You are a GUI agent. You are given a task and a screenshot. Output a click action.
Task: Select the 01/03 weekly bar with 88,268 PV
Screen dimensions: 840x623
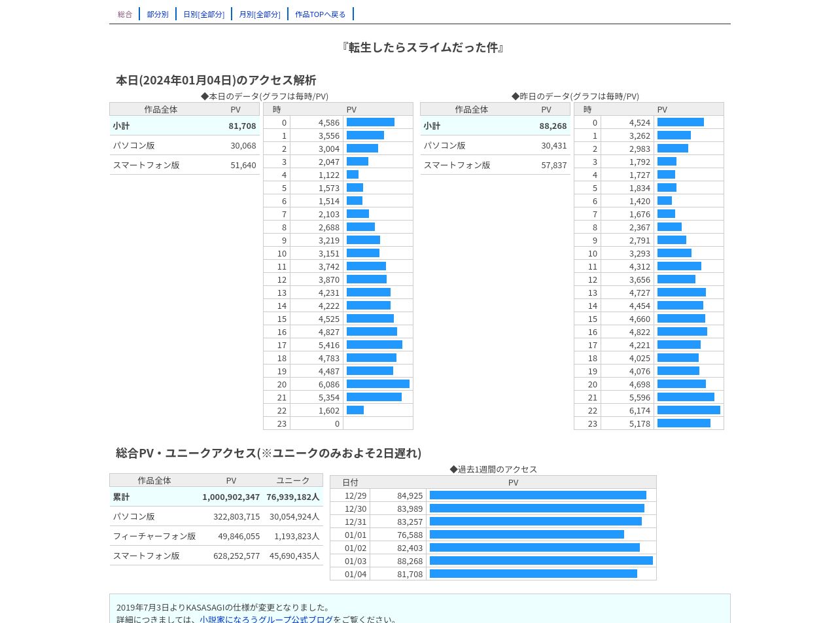541,561
